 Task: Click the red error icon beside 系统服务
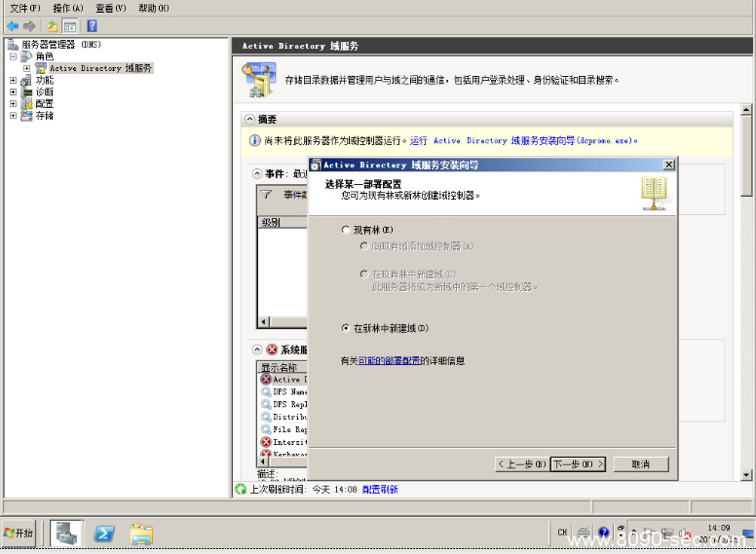(x=272, y=350)
